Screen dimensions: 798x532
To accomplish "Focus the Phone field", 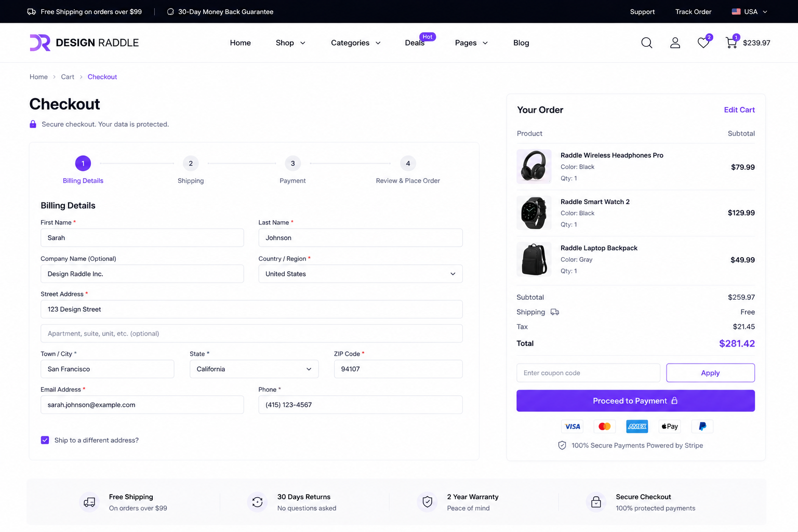I will (361, 405).
